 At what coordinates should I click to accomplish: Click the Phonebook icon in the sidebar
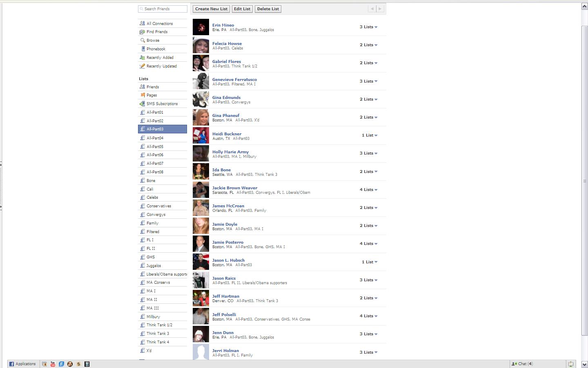[143, 49]
